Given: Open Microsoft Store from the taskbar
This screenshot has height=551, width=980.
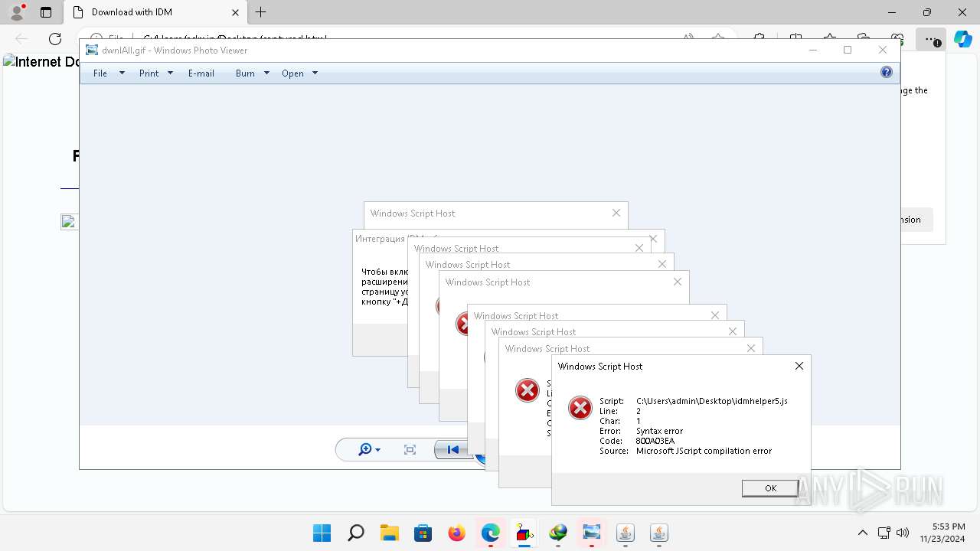Looking at the screenshot, I should [x=423, y=533].
